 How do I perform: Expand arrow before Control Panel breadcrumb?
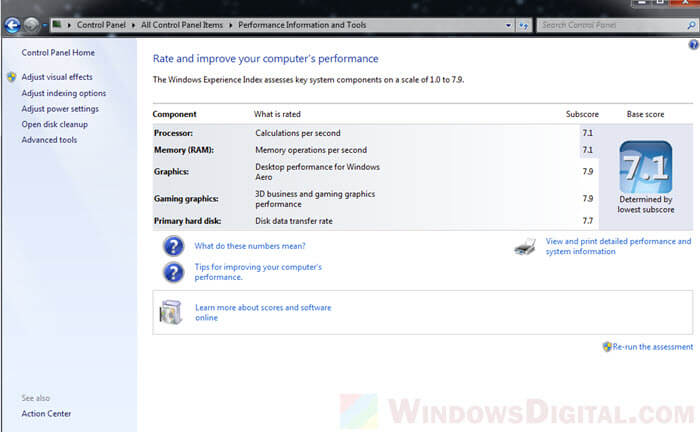click(69, 25)
